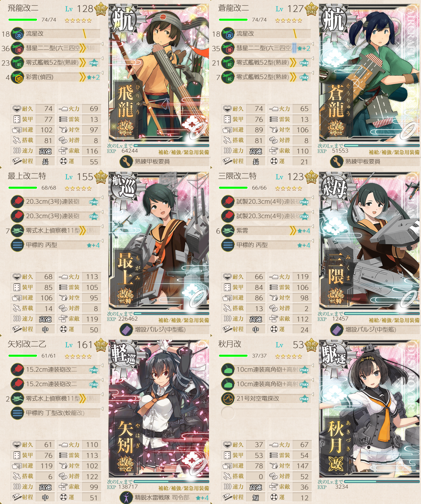
Task: Click Souryuu's 熟練甲板要員 wrench icon
Action: coord(337,162)
